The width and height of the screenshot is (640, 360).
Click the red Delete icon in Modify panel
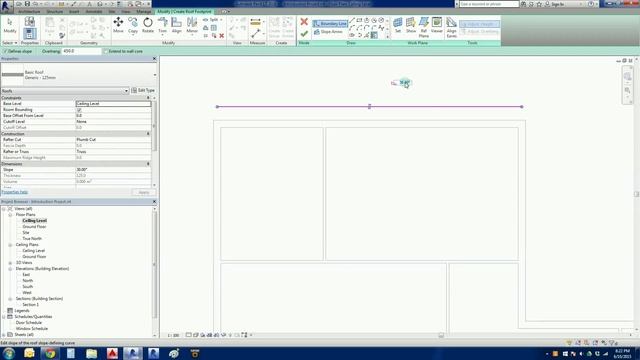222,36
